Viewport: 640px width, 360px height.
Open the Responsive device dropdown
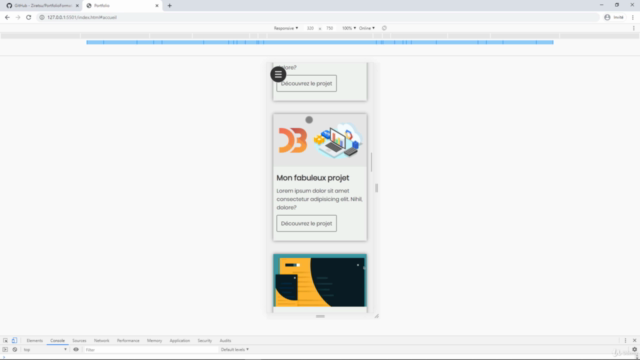coord(286,28)
